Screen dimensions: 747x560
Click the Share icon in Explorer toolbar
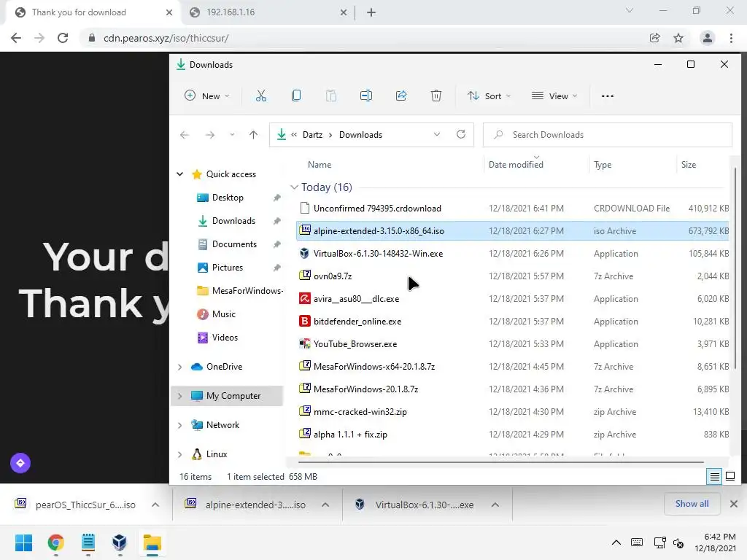pyautogui.click(x=401, y=96)
